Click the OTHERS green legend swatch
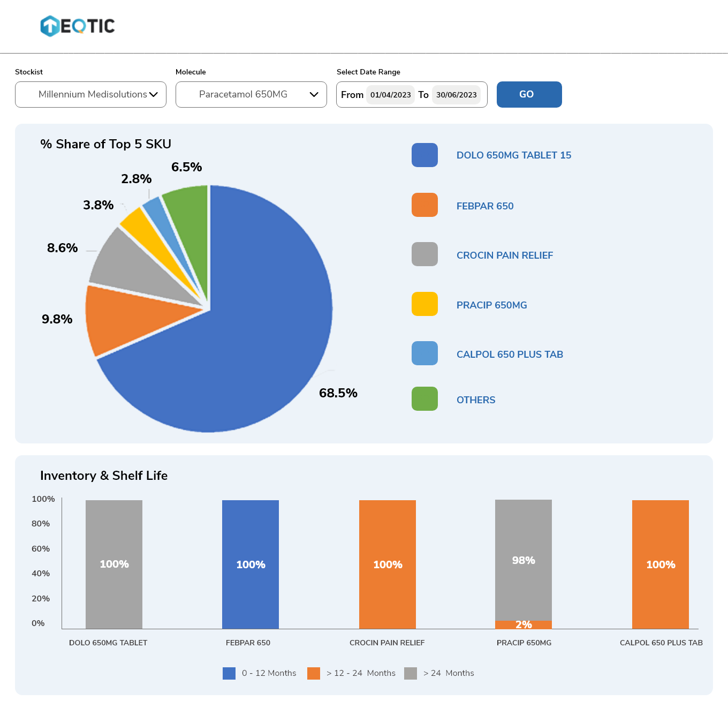728x708 pixels. coord(424,399)
